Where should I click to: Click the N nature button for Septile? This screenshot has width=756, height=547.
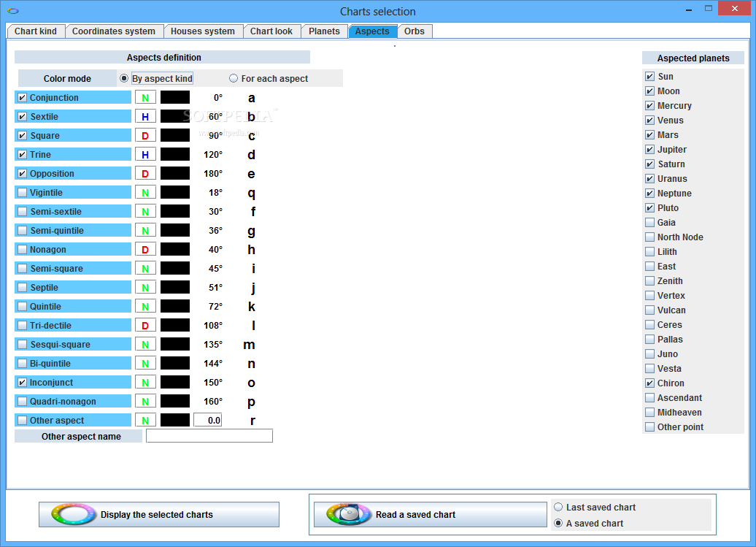[x=145, y=288]
